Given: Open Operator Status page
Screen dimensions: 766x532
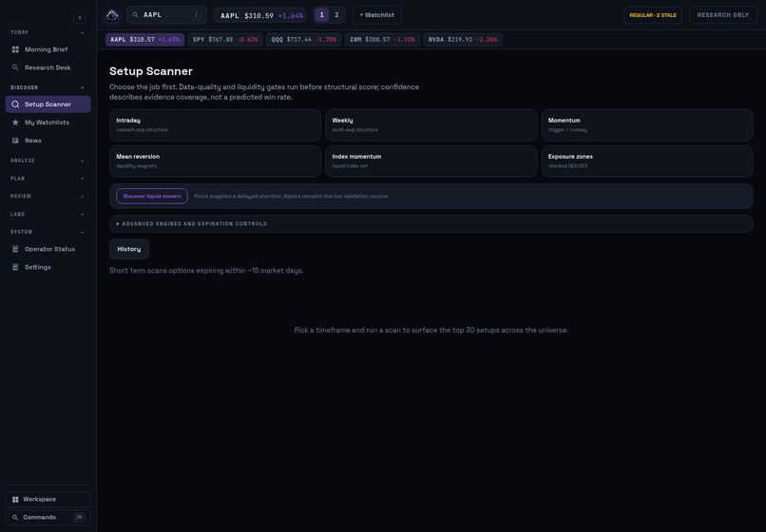Looking at the screenshot, I should coord(48,249).
